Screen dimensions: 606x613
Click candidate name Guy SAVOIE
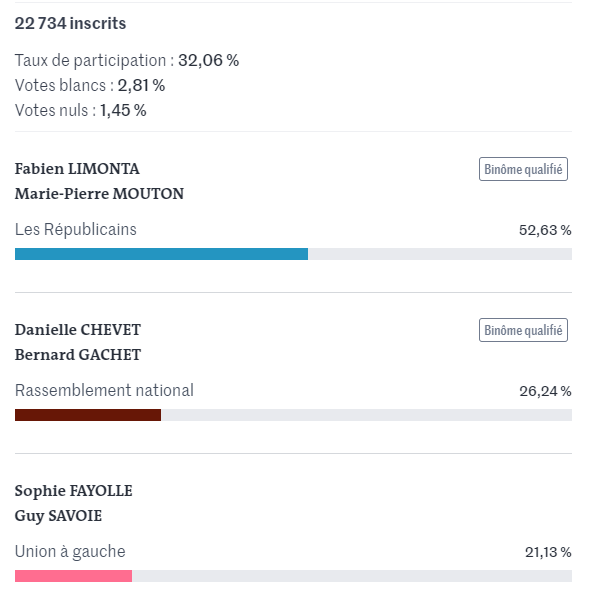58,516
